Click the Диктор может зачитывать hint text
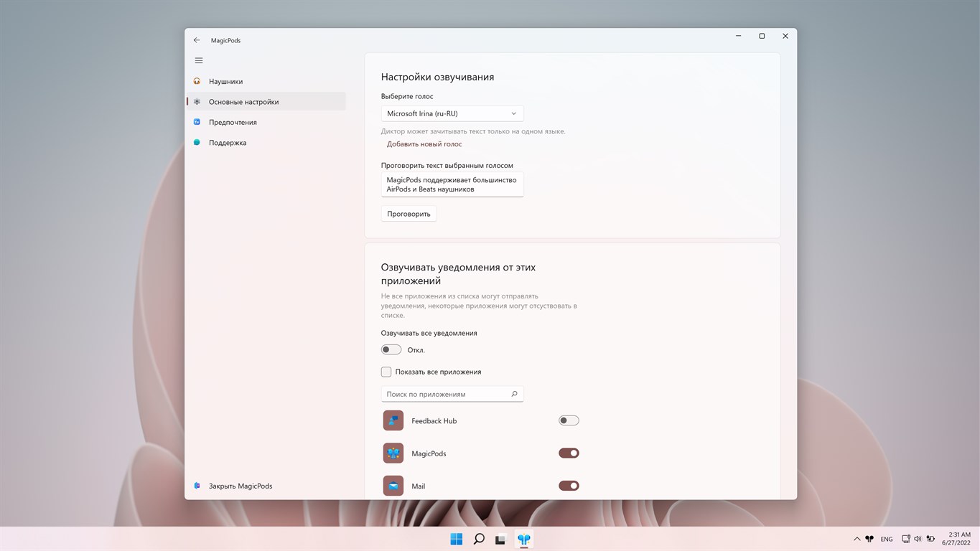980x551 pixels. coord(473,131)
